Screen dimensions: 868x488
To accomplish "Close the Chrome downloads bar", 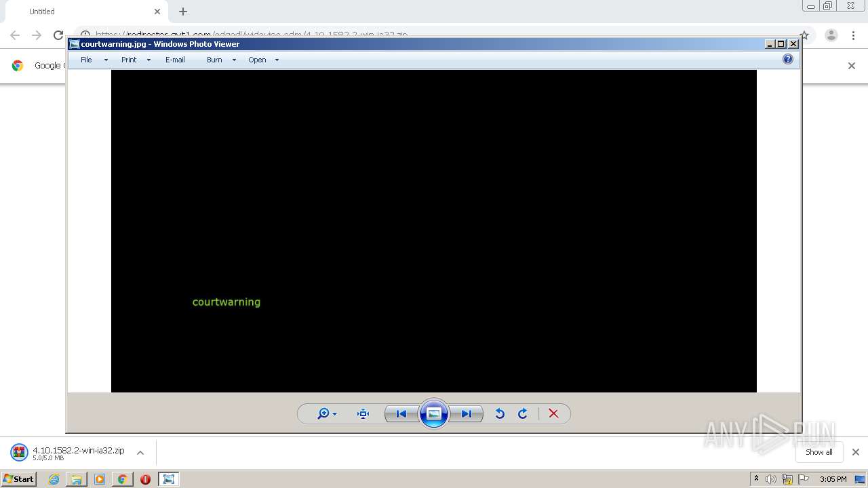I will pos(855,452).
